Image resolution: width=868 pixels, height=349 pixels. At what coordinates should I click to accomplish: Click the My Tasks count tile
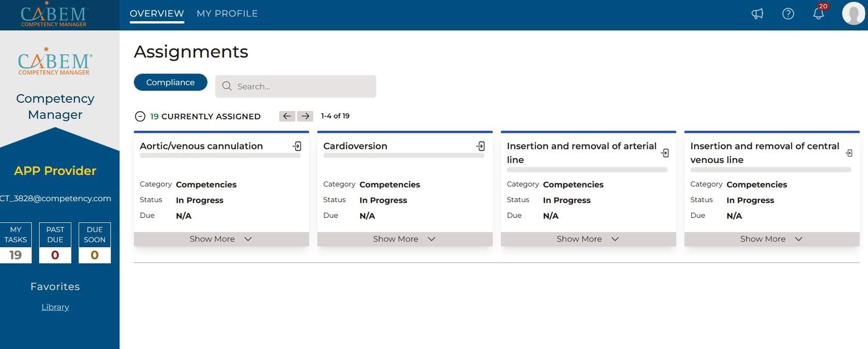[x=16, y=243]
